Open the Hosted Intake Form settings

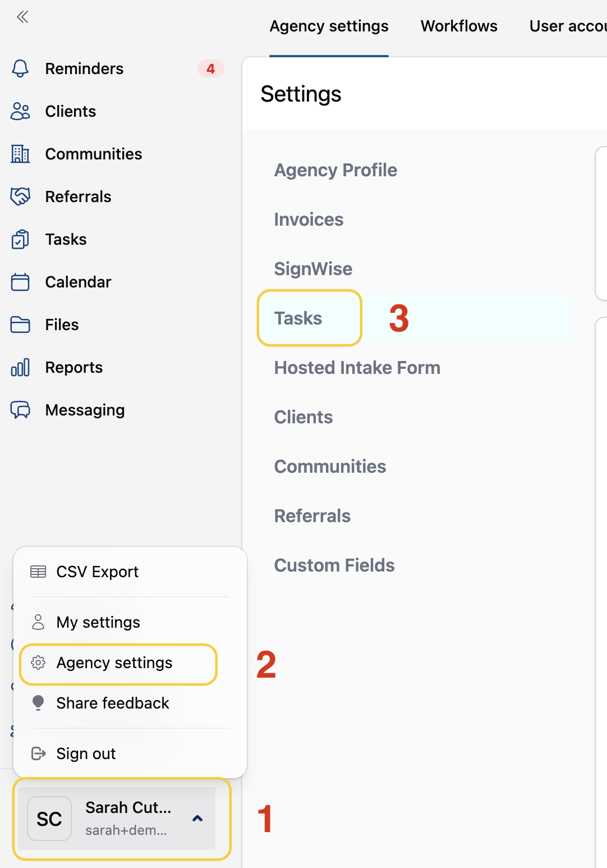[x=357, y=368]
